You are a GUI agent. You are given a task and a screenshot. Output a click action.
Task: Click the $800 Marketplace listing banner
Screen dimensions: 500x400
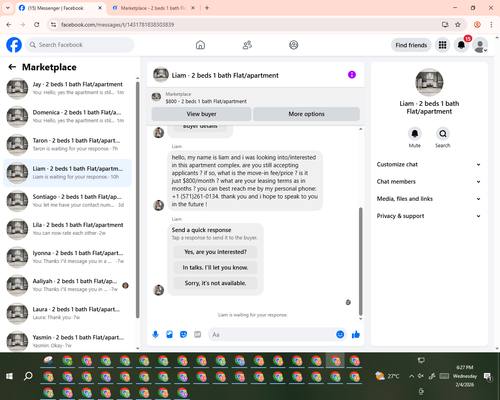tap(256, 98)
